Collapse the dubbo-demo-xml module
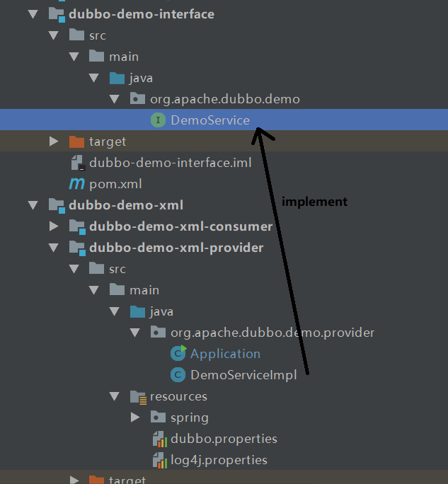The height and width of the screenshot is (484, 448). click(x=33, y=205)
